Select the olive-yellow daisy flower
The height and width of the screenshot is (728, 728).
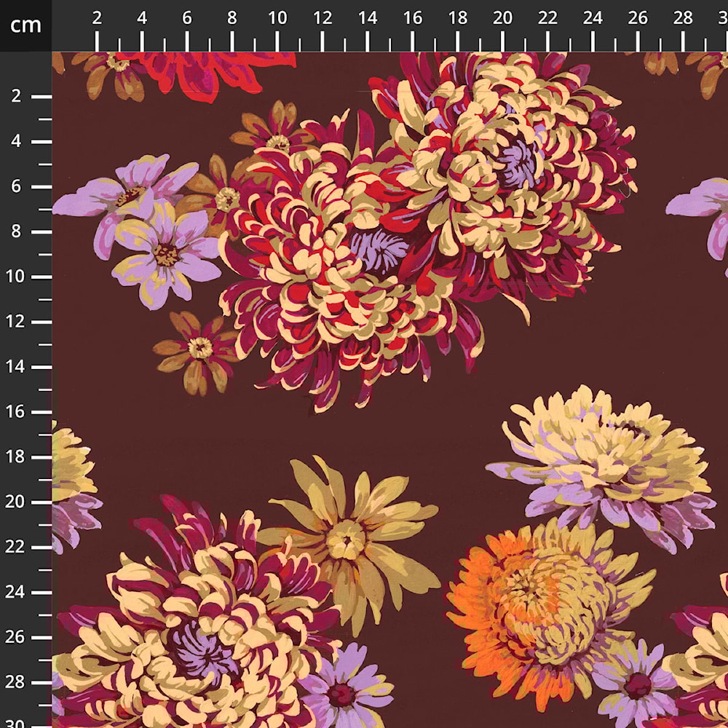click(x=349, y=539)
